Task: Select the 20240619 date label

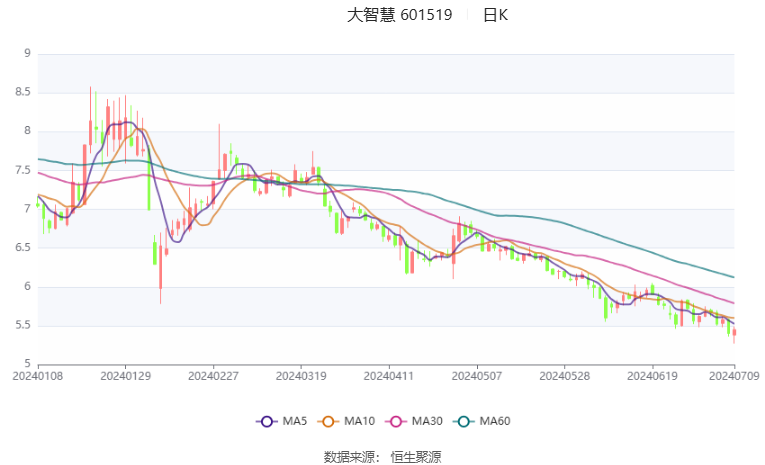Action: (x=652, y=376)
